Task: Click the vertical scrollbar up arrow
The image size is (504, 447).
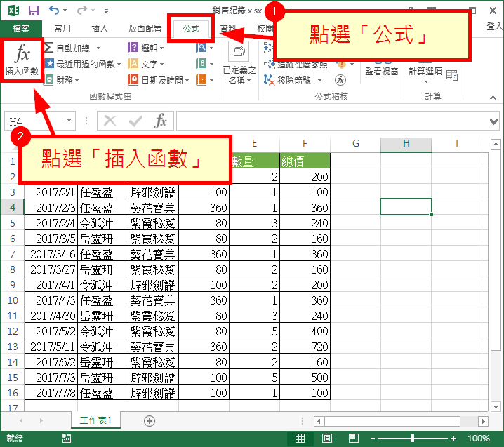Action: coord(496,144)
